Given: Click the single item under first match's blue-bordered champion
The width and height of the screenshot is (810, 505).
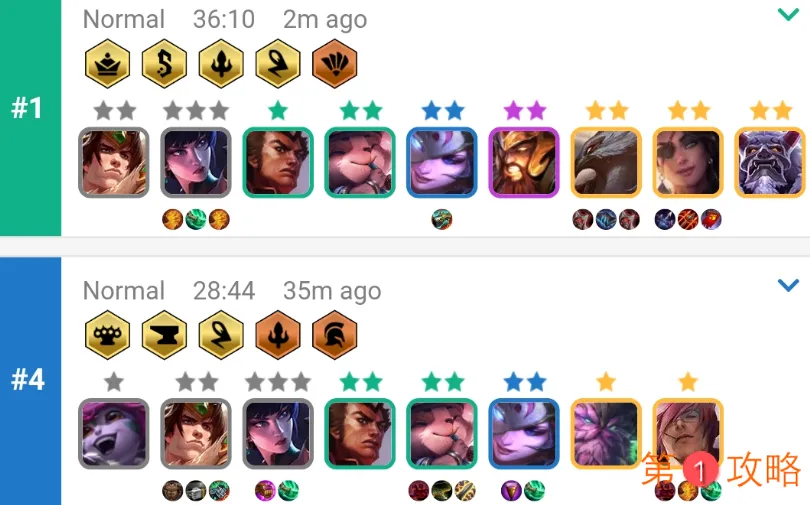Looking at the screenshot, I should (x=442, y=219).
